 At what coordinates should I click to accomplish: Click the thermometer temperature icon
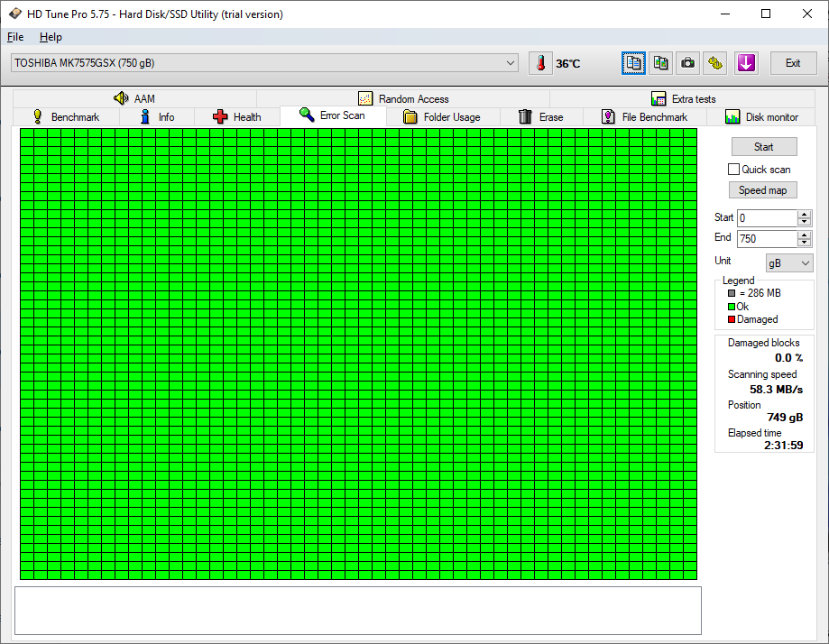click(x=540, y=63)
